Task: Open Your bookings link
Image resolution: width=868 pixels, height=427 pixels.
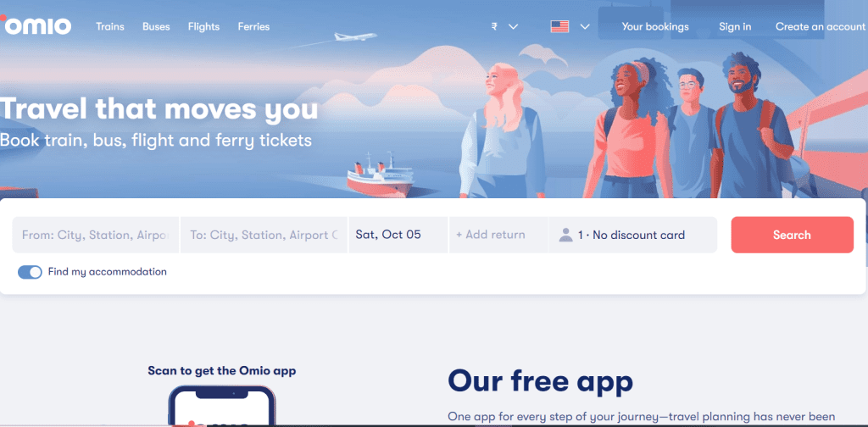Action: [655, 26]
